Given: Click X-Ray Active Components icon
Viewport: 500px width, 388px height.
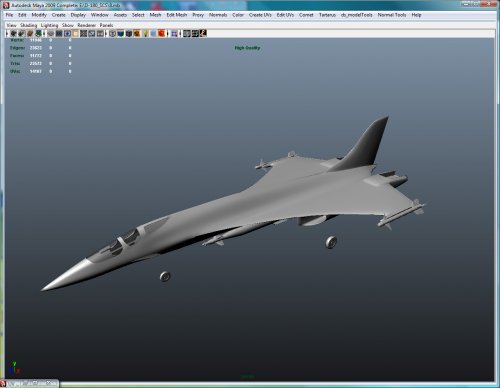Looking at the screenshot, I should pyautogui.click(x=195, y=33).
